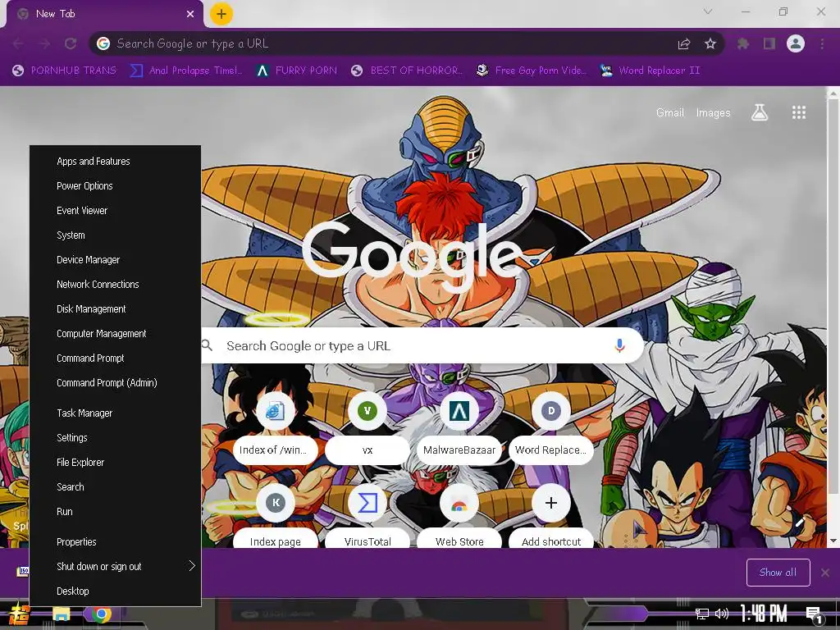
Task: Open Network Connections
Action: click(115, 285)
